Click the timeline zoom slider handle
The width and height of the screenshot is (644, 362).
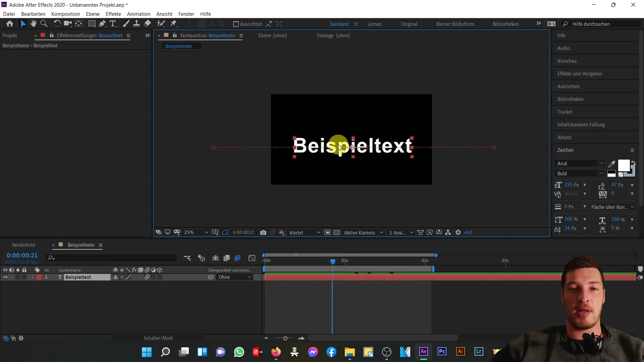pyautogui.click(x=285, y=339)
